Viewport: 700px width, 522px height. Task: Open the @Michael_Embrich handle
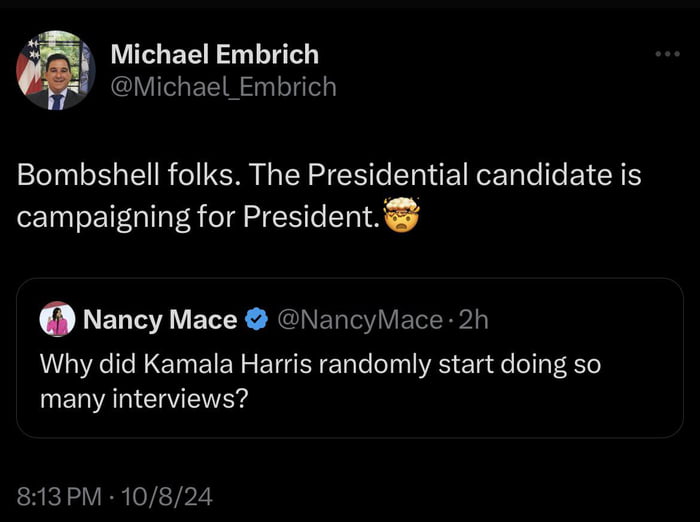tap(223, 87)
